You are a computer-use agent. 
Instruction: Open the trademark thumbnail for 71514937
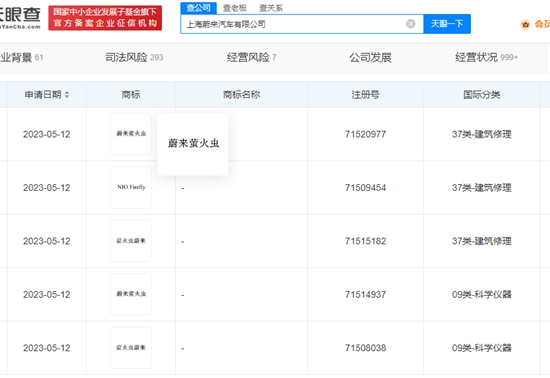131,294
